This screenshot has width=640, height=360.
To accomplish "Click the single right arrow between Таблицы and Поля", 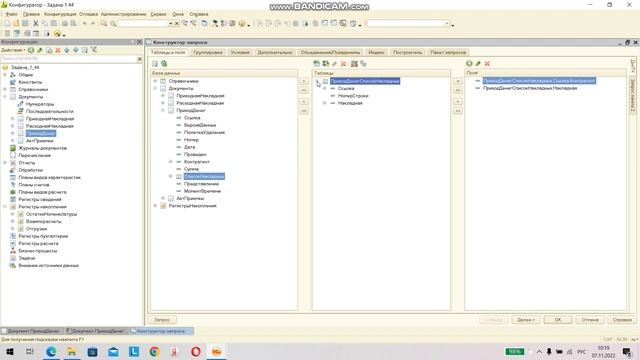I will point(458,81).
